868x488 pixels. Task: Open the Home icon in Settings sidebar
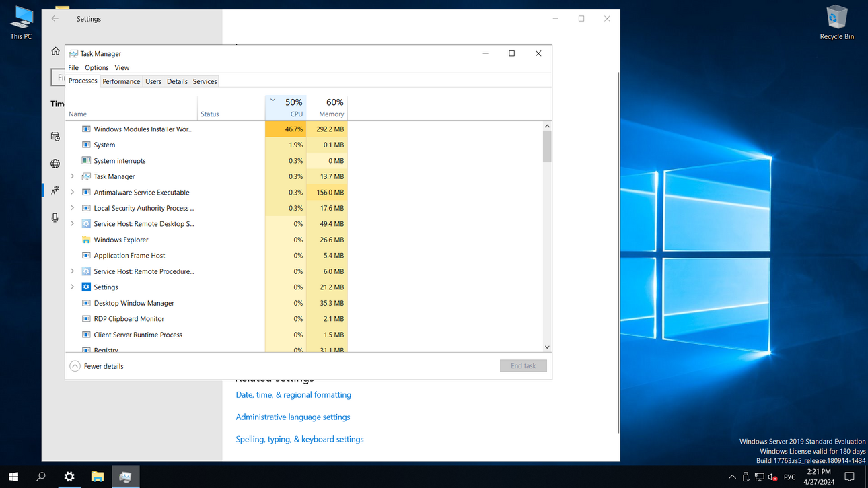55,51
